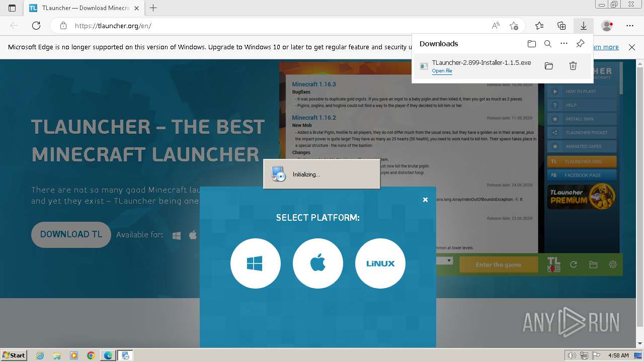Choose the Linux platform option
This screenshot has height=362, width=644.
[x=380, y=263]
